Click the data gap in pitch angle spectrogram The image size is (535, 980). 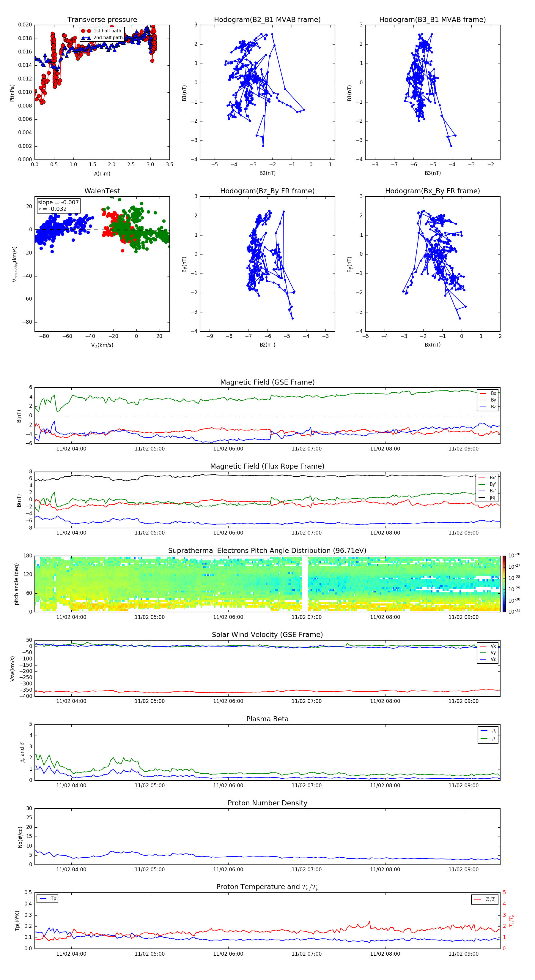[305, 584]
